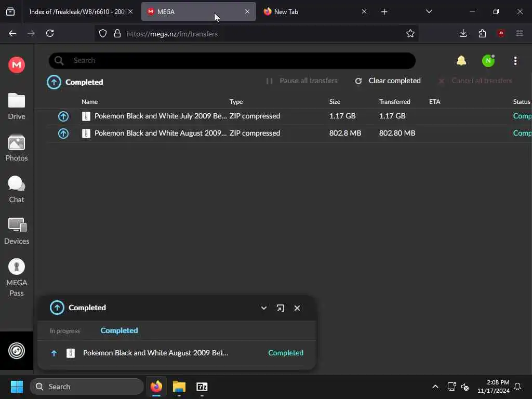Click the Windows taskbar search box
This screenshot has width=532, height=399.
coord(87,387)
